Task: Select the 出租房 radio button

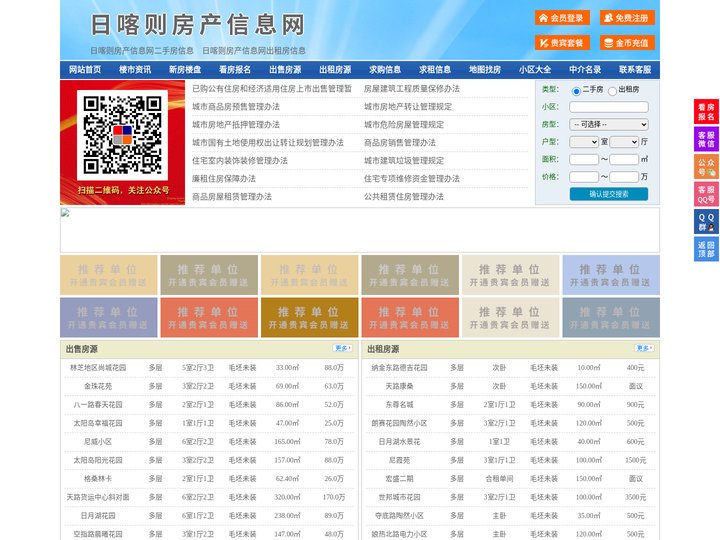Action: (612, 91)
